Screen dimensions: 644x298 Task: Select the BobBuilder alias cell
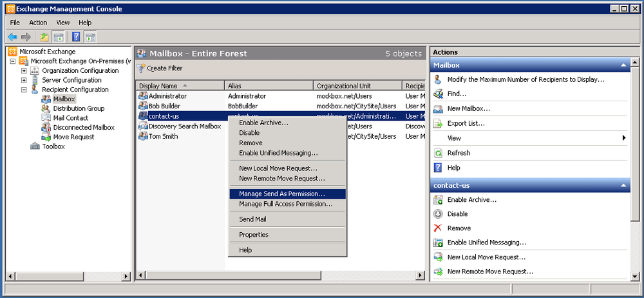pyautogui.click(x=243, y=106)
